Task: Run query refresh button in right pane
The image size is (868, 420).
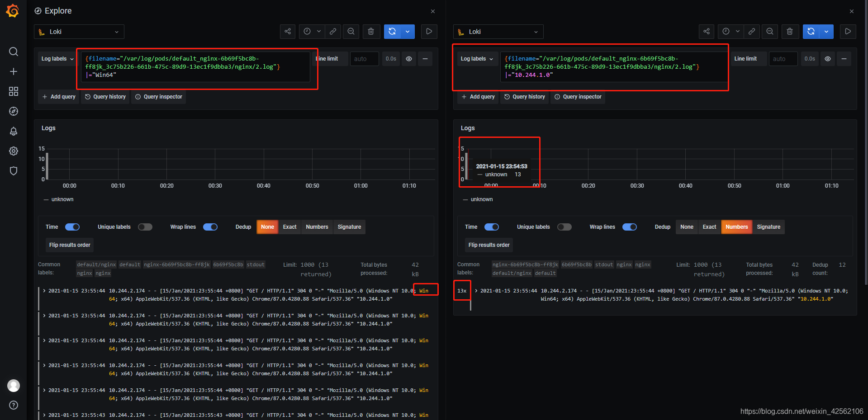Action: (811, 32)
